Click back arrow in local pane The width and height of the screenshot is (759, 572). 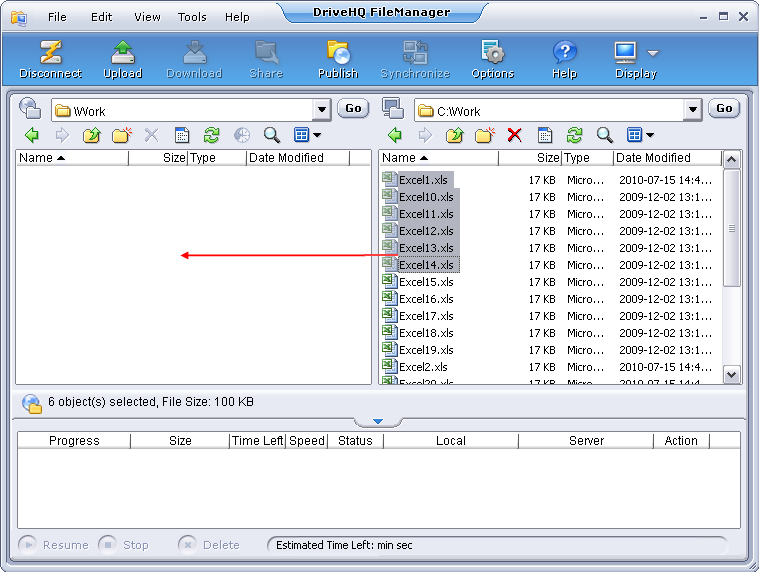tap(395, 135)
